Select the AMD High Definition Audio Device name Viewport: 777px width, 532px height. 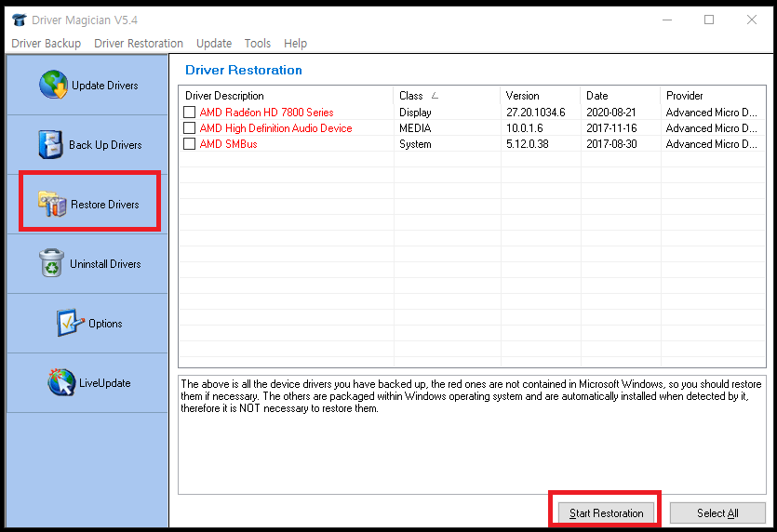pos(276,128)
